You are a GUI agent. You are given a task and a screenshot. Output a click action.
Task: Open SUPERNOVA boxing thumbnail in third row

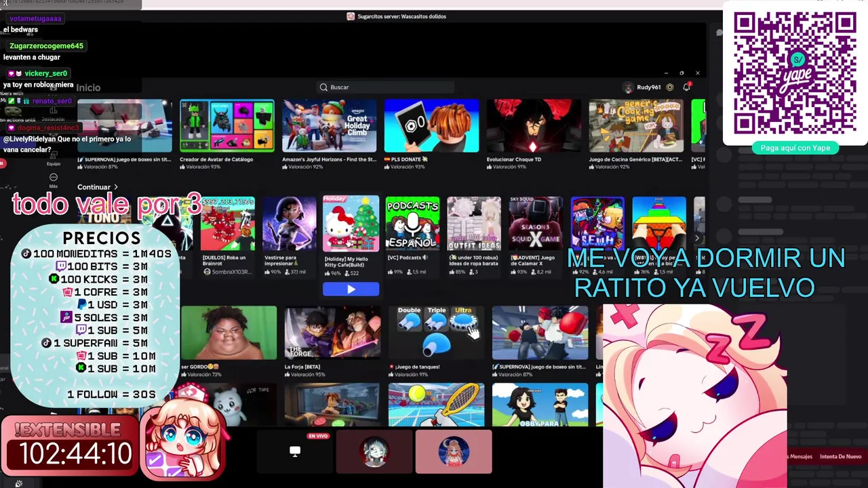coord(540,333)
